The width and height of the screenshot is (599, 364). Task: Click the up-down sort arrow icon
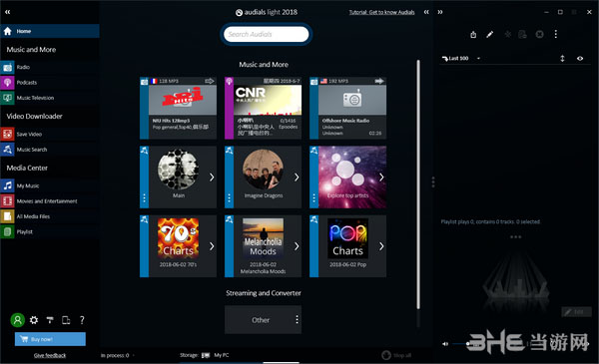click(562, 59)
